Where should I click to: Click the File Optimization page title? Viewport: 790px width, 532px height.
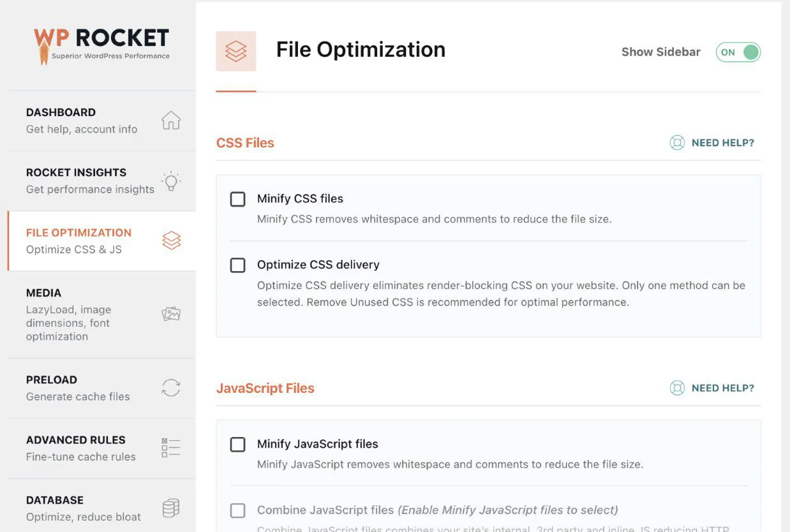tap(361, 50)
